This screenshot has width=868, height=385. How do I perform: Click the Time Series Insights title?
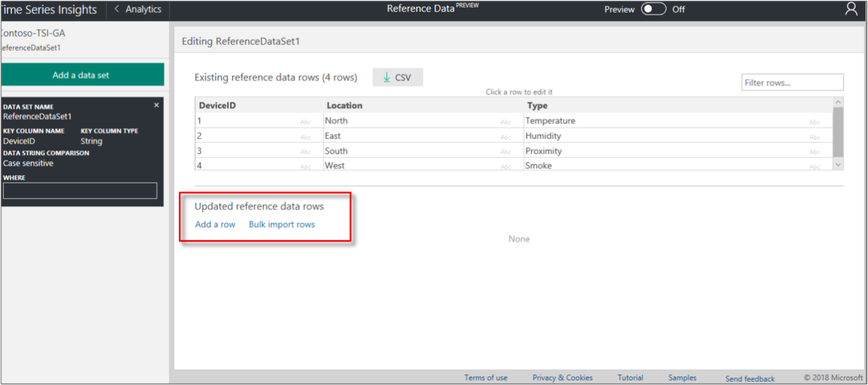click(x=49, y=9)
